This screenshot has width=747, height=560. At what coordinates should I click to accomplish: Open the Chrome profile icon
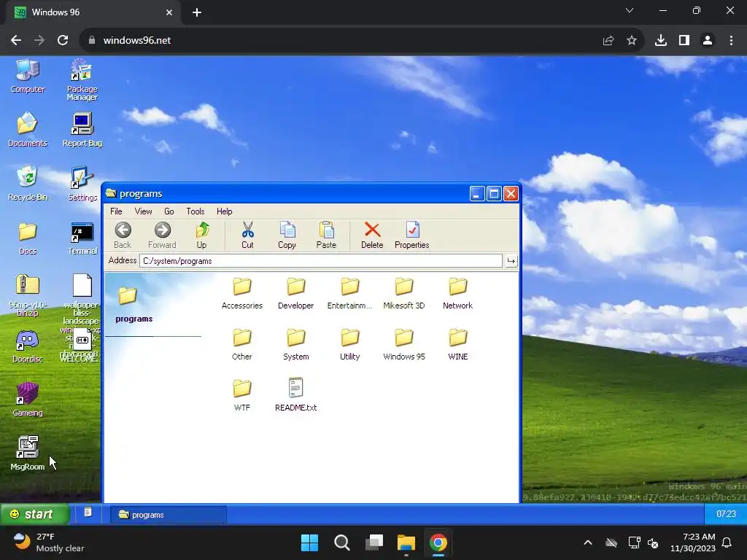point(708,41)
